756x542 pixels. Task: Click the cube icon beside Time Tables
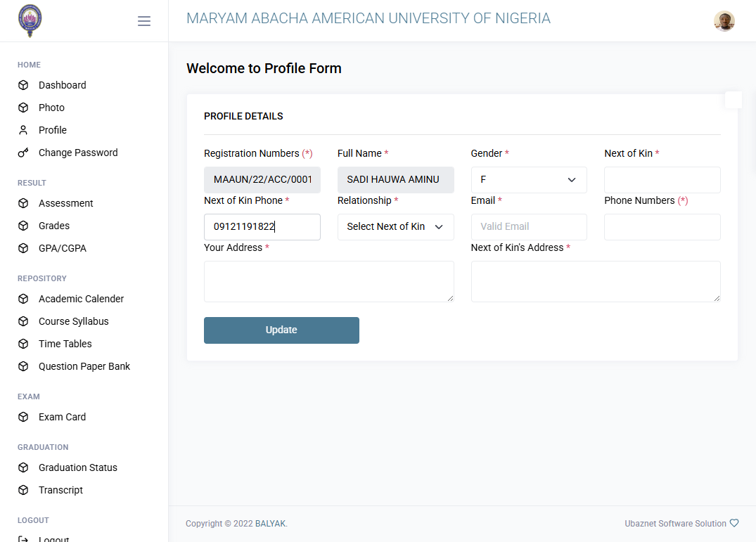point(23,344)
